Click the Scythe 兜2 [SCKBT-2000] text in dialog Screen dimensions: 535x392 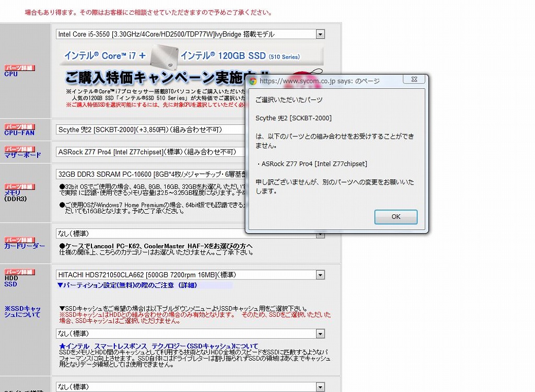[x=294, y=118]
